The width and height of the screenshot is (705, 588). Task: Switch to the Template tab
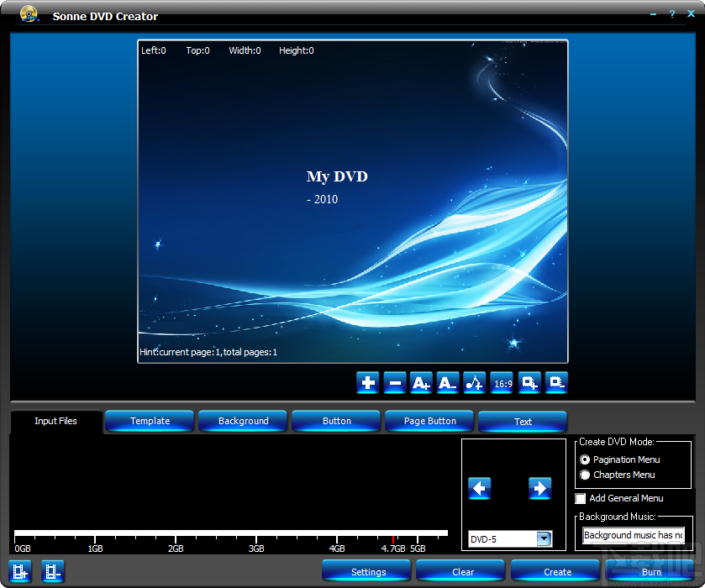(x=149, y=421)
